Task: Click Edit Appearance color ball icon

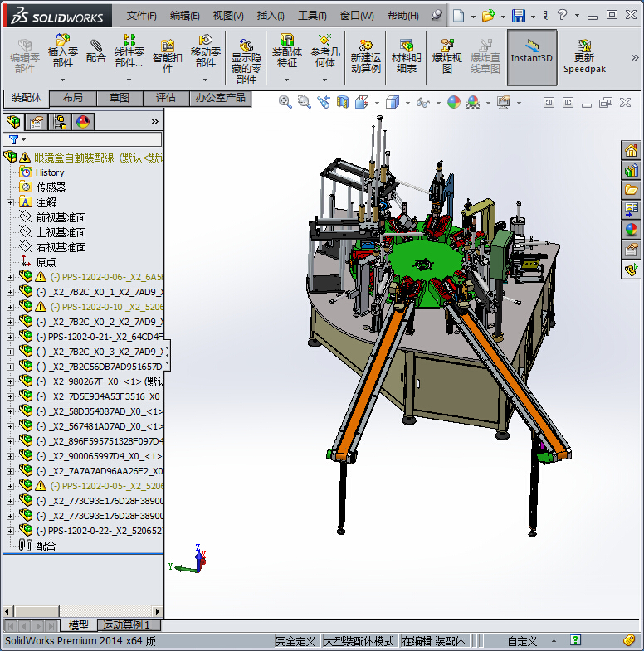Action: (x=454, y=102)
